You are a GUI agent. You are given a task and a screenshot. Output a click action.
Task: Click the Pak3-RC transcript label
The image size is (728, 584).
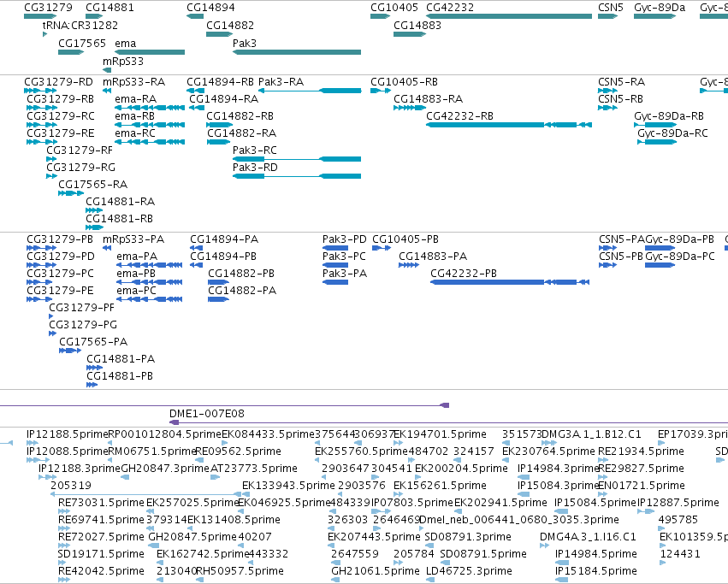coord(255,150)
